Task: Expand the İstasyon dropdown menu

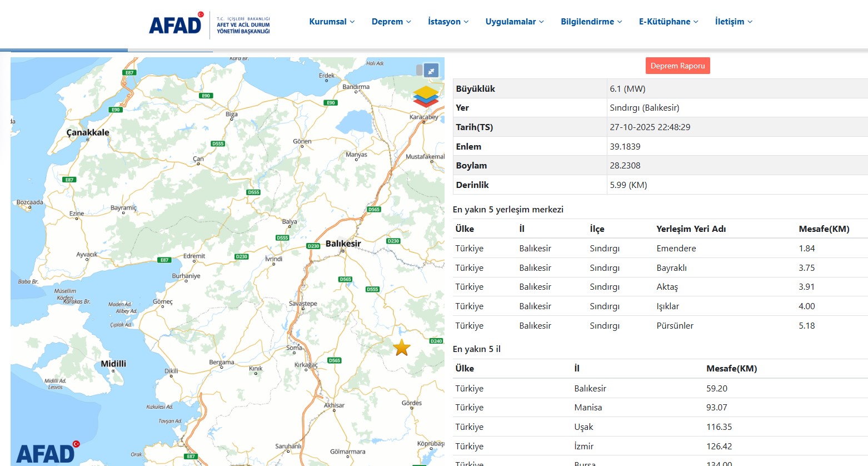Action: [448, 22]
